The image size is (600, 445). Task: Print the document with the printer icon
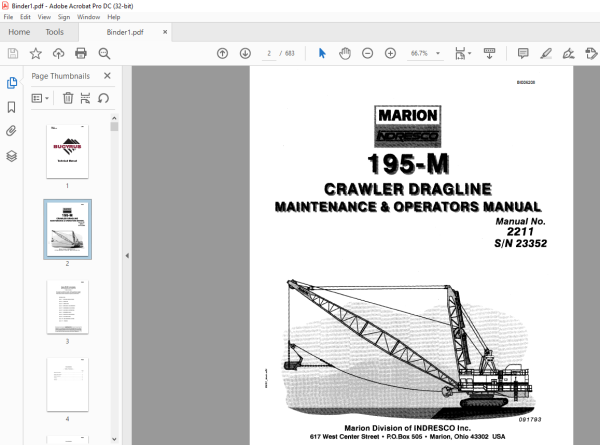click(81, 53)
